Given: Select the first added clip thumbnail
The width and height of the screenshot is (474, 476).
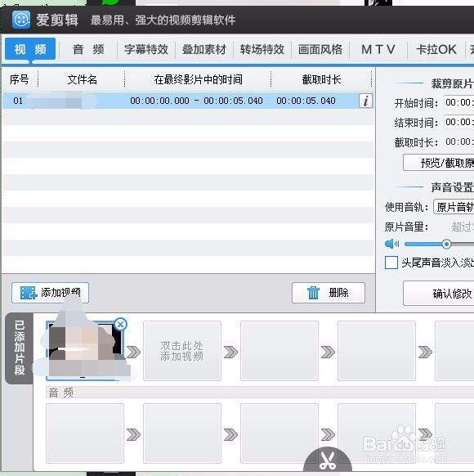Looking at the screenshot, I should 85,351.
